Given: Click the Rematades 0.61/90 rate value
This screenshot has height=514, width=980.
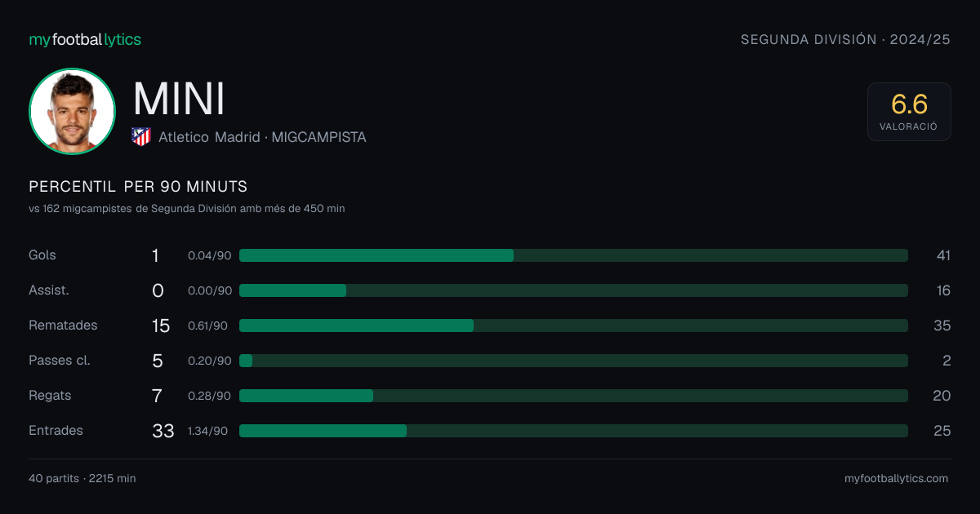Looking at the screenshot, I should (207, 326).
